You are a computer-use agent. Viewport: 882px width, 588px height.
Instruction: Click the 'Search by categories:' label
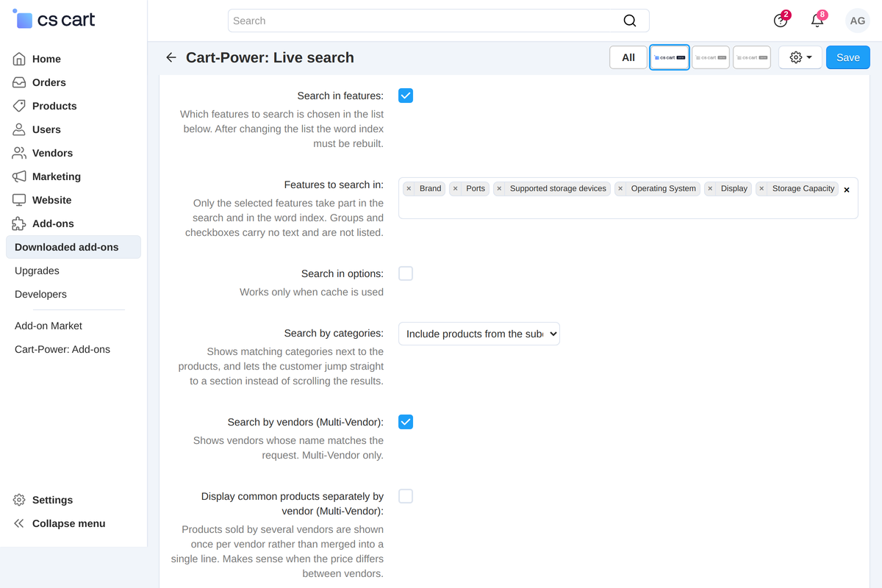pyautogui.click(x=334, y=333)
